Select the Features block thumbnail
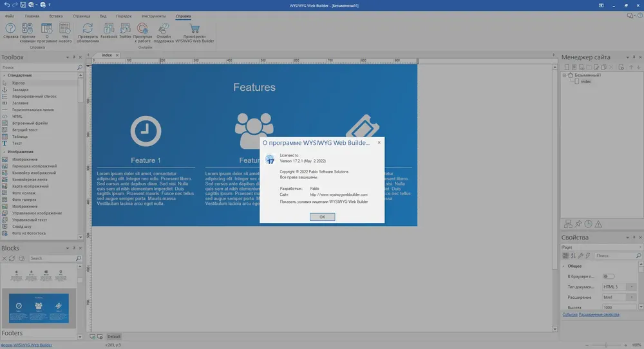The height and width of the screenshot is (349, 644). [39, 308]
